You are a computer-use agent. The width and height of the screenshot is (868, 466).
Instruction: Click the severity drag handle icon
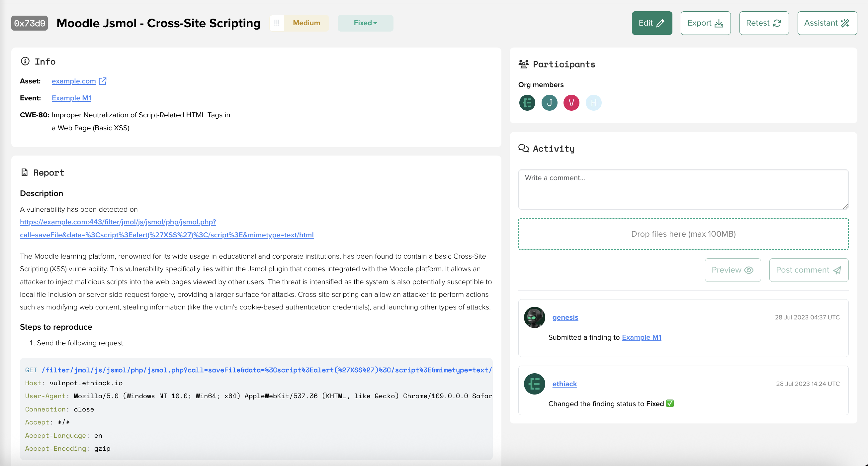tap(277, 23)
